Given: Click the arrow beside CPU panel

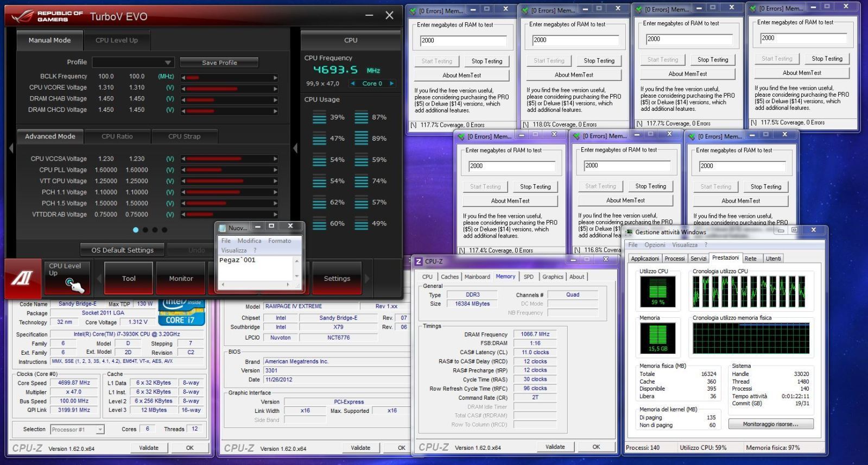Looking at the screenshot, I should (x=295, y=148).
